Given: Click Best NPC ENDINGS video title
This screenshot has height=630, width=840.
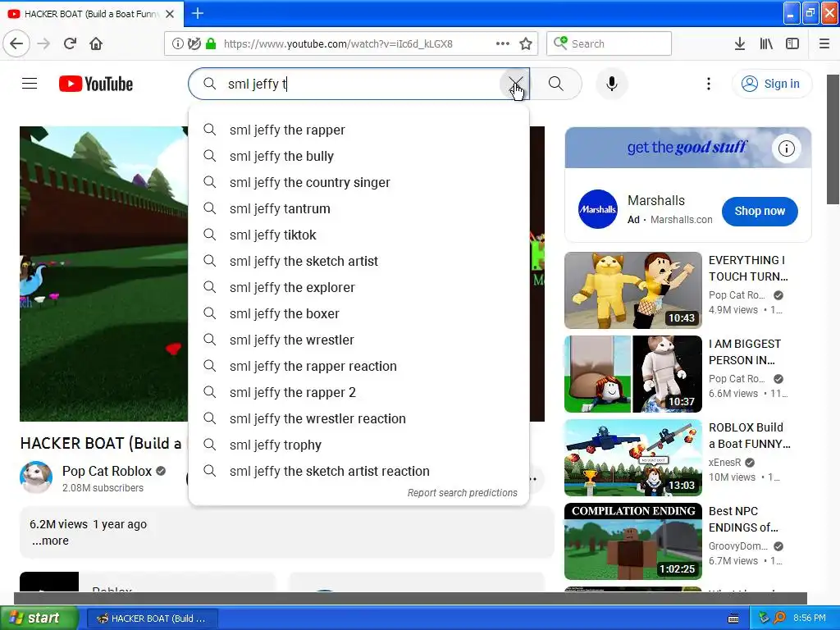Looking at the screenshot, I should coord(743,519).
